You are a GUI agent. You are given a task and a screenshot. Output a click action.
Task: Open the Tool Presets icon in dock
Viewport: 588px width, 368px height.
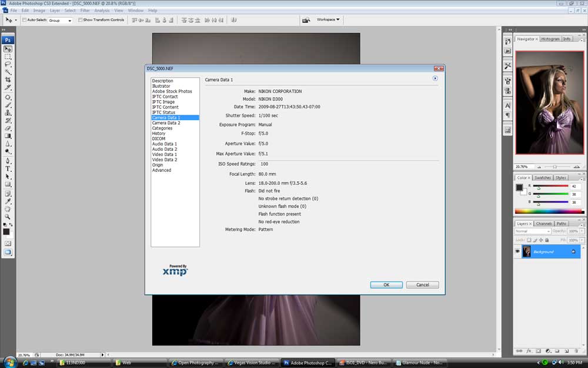click(507, 66)
